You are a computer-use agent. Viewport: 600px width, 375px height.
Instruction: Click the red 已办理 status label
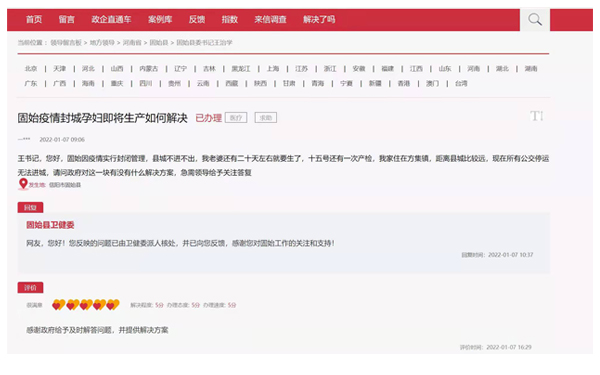pyautogui.click(x=209, y=118)
